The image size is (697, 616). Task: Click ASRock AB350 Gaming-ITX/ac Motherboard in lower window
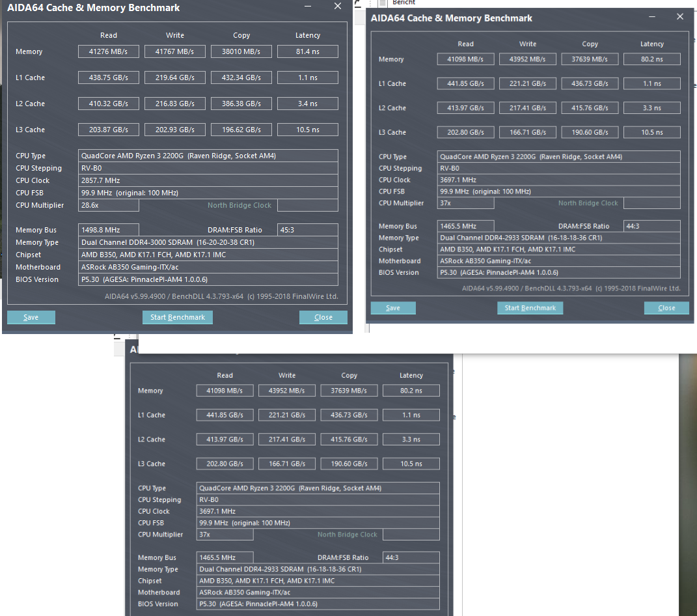[318, 592]
